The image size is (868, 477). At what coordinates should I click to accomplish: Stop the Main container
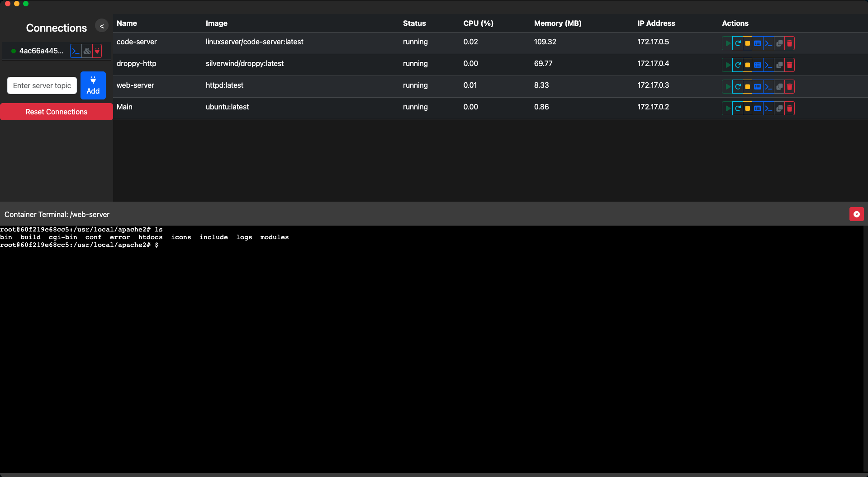pos(748,109)
